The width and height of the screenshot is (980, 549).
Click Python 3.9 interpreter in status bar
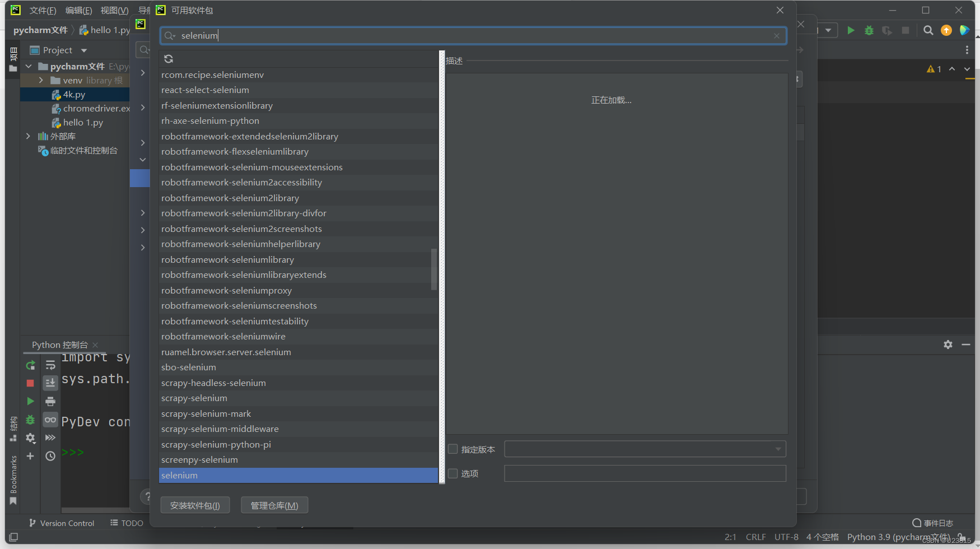click(899, 537)
